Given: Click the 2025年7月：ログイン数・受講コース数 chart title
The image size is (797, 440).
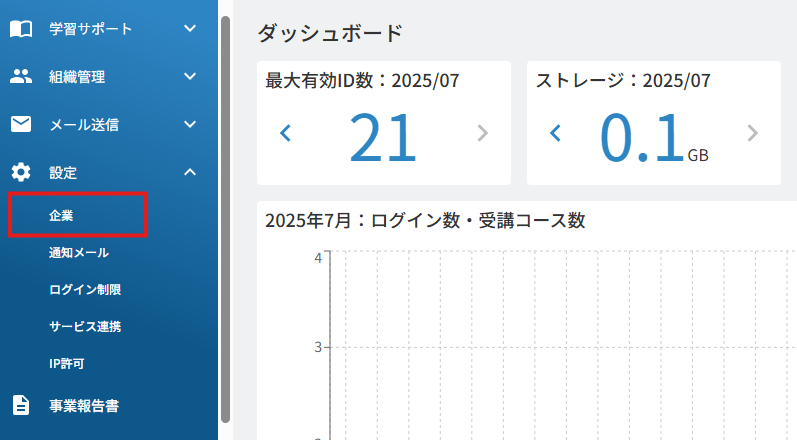Looking at the screenshot, I should click(x=425, y=221).
